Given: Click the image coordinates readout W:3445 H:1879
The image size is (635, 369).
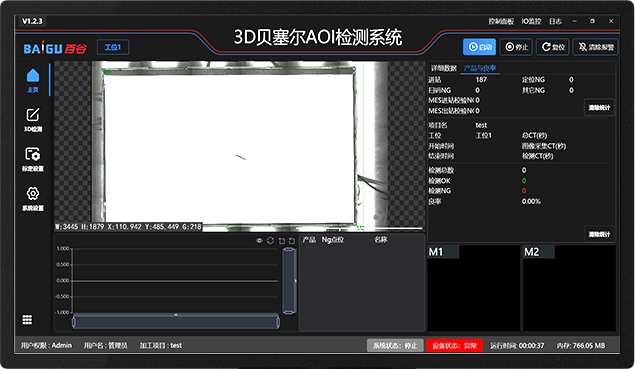Looking at the screenshot, I should pyautogui.click(x=128, y=227).
